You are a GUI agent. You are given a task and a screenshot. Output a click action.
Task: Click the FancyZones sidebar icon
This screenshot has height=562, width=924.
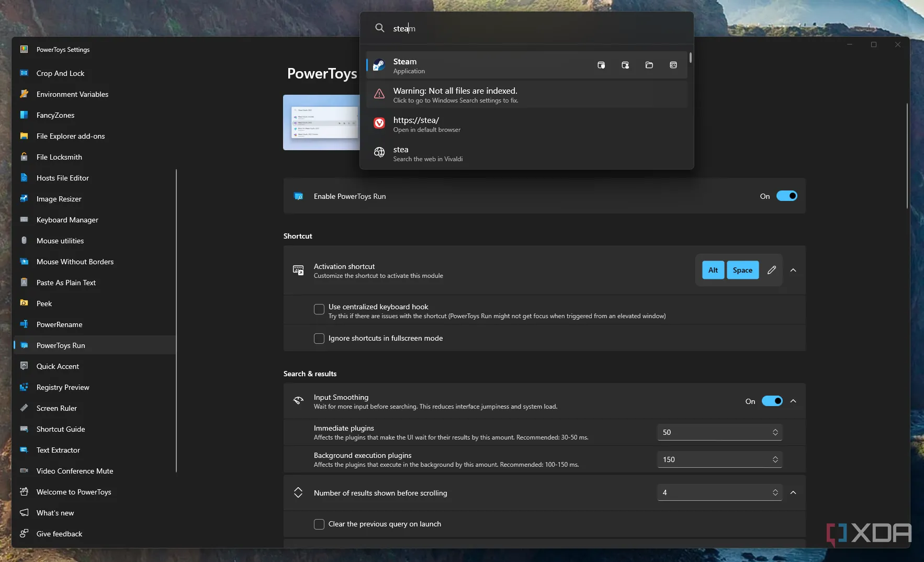coord(24,115)
